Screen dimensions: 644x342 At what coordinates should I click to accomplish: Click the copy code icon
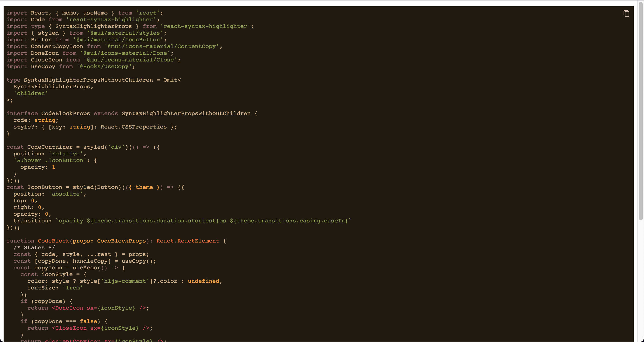pyautogui.click(x=626, y=13)
